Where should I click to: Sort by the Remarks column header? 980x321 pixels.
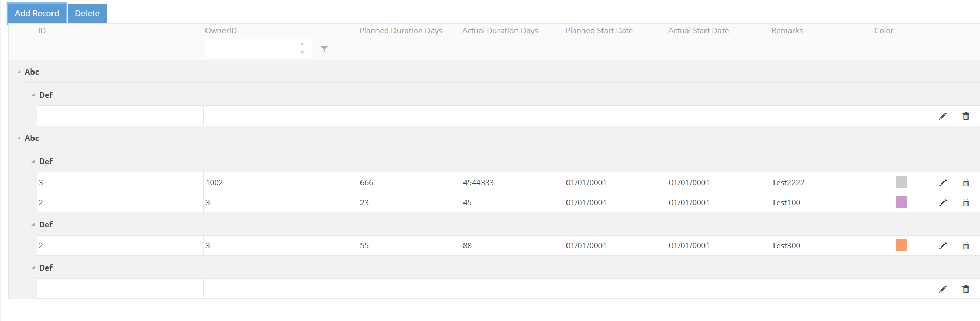point(787,31)
